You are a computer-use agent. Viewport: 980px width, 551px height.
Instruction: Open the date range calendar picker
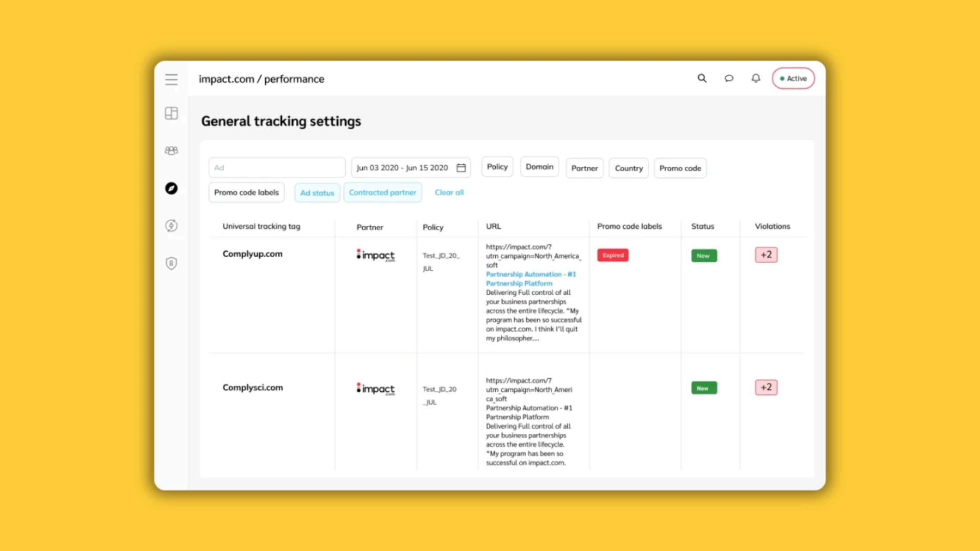(x=461, y=167)
